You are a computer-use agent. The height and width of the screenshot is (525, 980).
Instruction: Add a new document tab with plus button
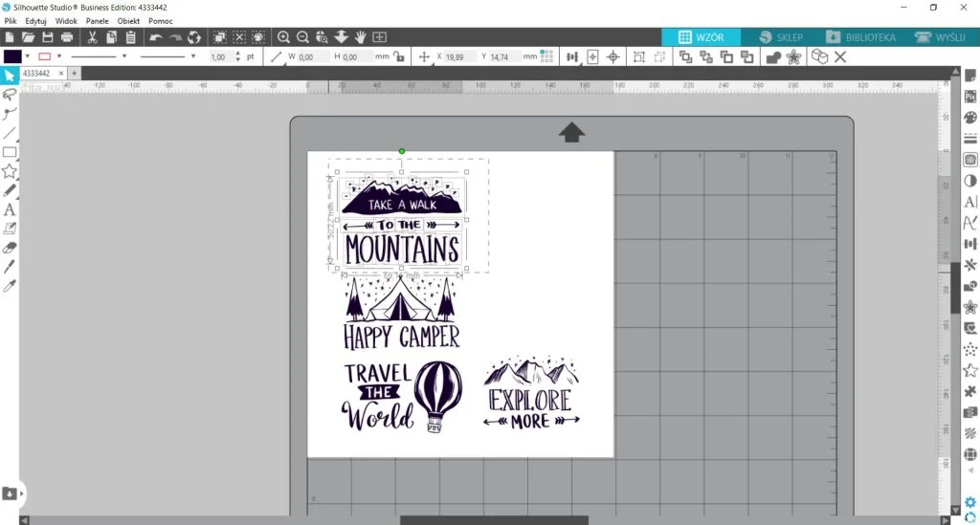[74, 73]
